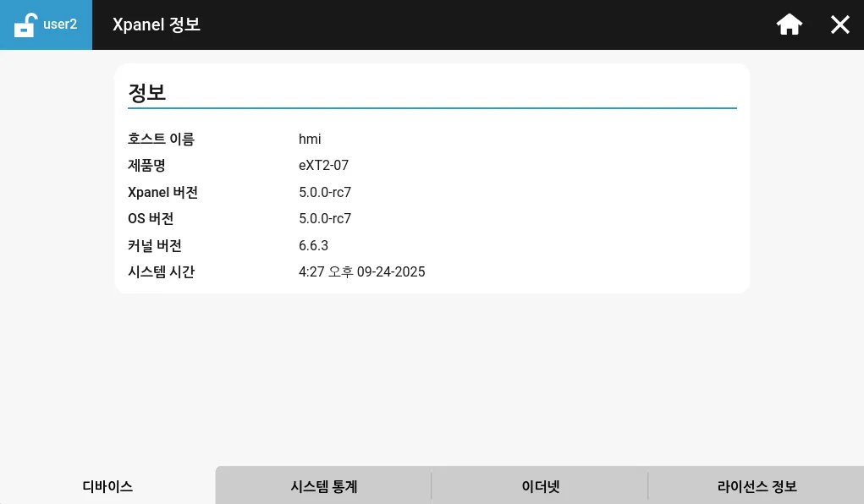Click the 호스트 이름 label
This screenshot has height=504, width=864.
point(161,140)
